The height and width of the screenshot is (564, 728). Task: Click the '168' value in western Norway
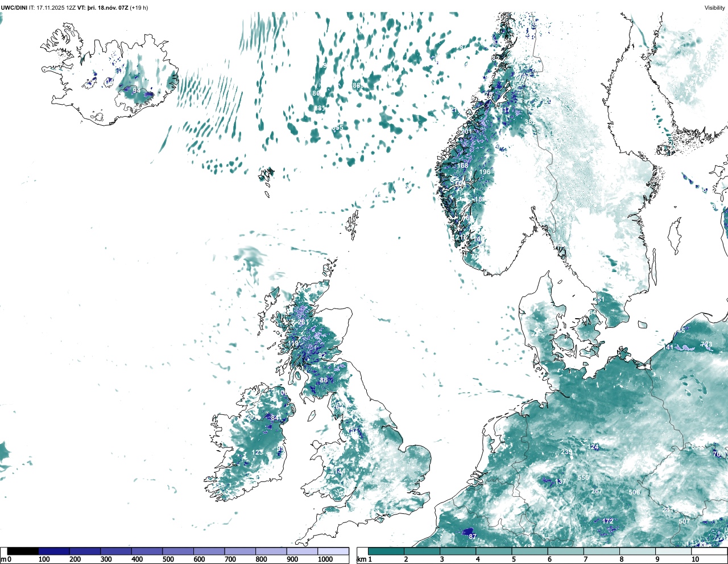[463, 166]
